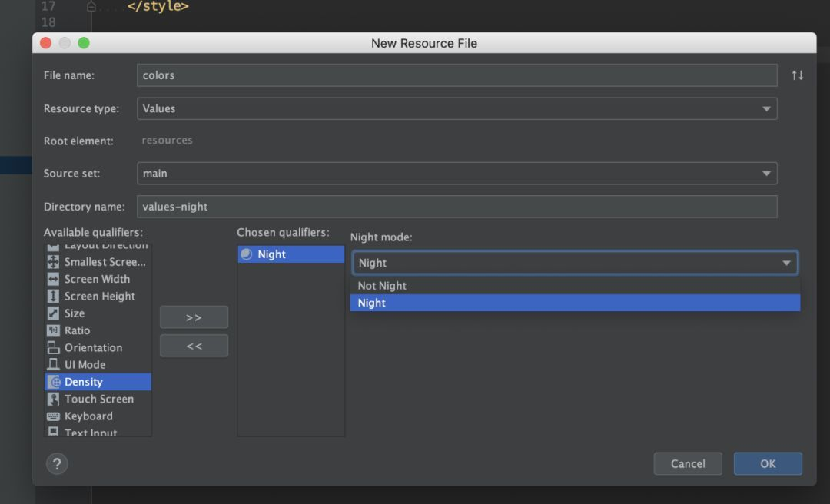
Task: Choose Night from the dropdown list
Action: [x=371, y=303]
